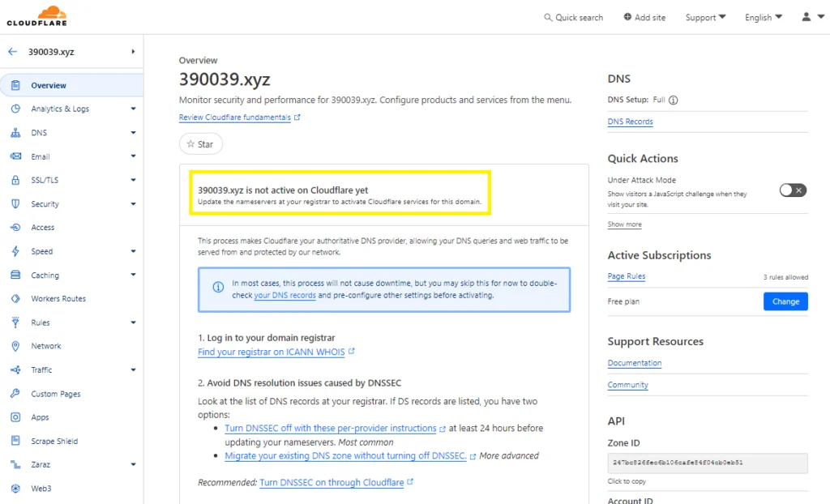
Task: Click Turn DNSSEC on through Cloudflare link
Action: tap(336, 482)
